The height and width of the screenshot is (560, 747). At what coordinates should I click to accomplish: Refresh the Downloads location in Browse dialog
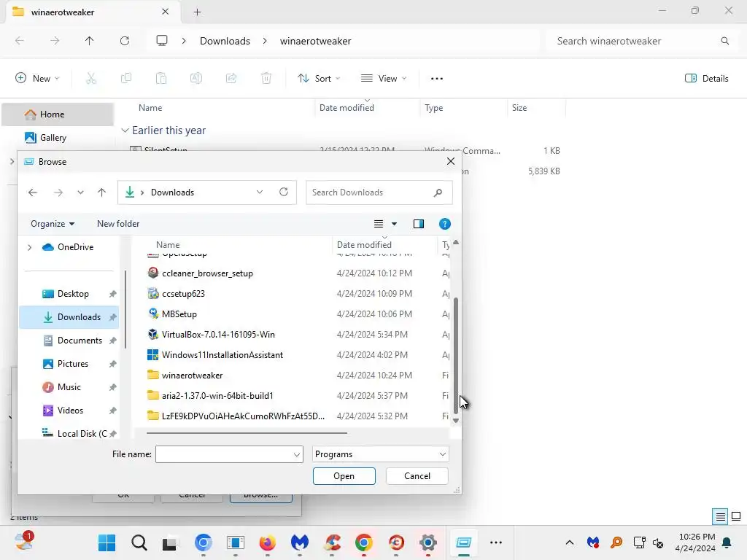click(284, 192)
